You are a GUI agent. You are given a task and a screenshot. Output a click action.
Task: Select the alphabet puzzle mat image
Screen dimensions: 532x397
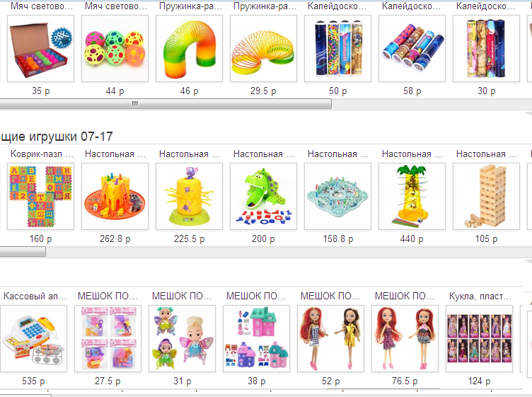point(41,197)
